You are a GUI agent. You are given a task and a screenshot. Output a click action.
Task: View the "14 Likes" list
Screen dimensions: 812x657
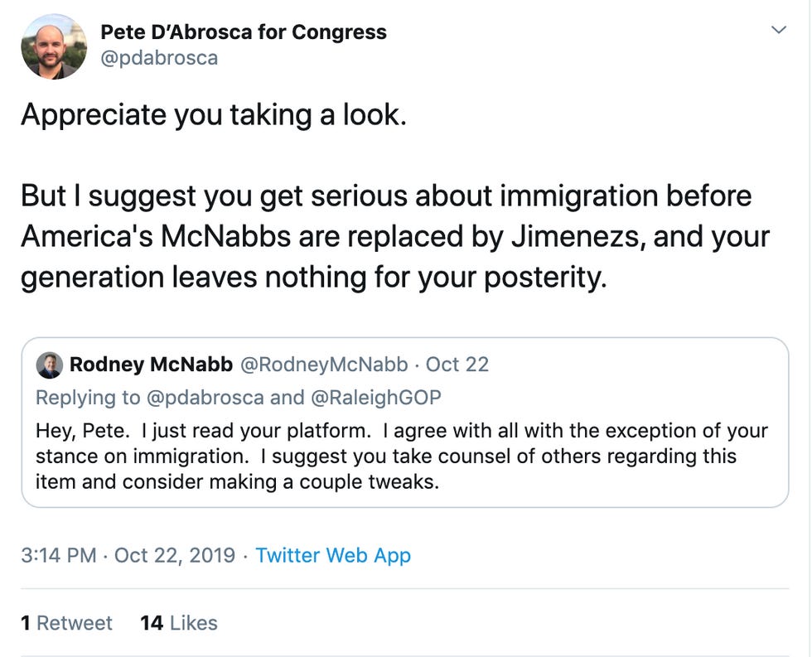pyautogui.click(x=179, y=623)
